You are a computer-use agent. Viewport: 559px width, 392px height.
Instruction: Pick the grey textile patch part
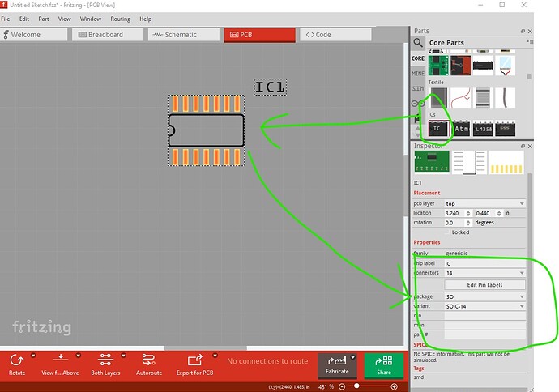[438, 98]
